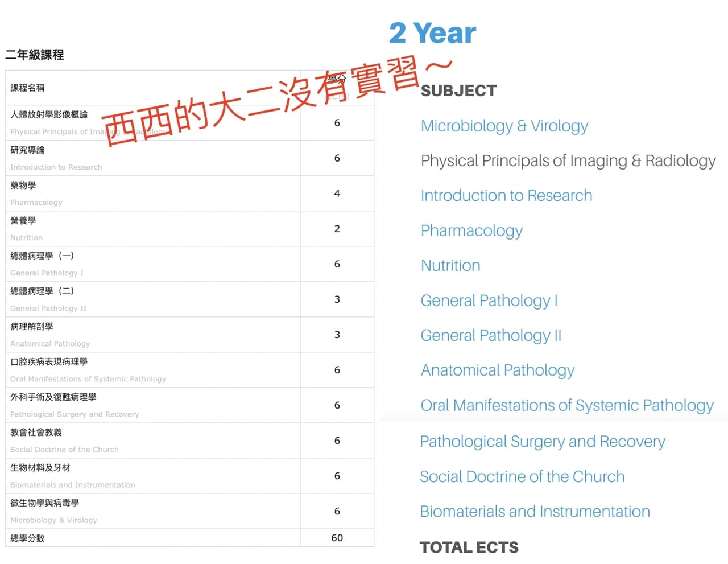Image resolution: width=728 pixels, height=564 pixels.
Task: Click credit value 6 in 研究導論 row
Action: [x=337, y=158]
